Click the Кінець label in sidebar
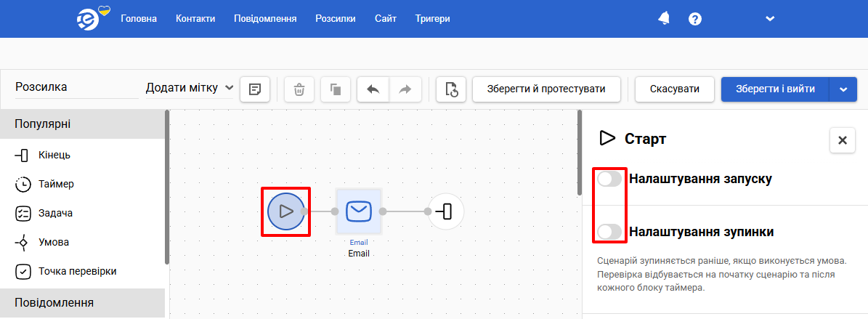868x319 pixels. (54, 155)
